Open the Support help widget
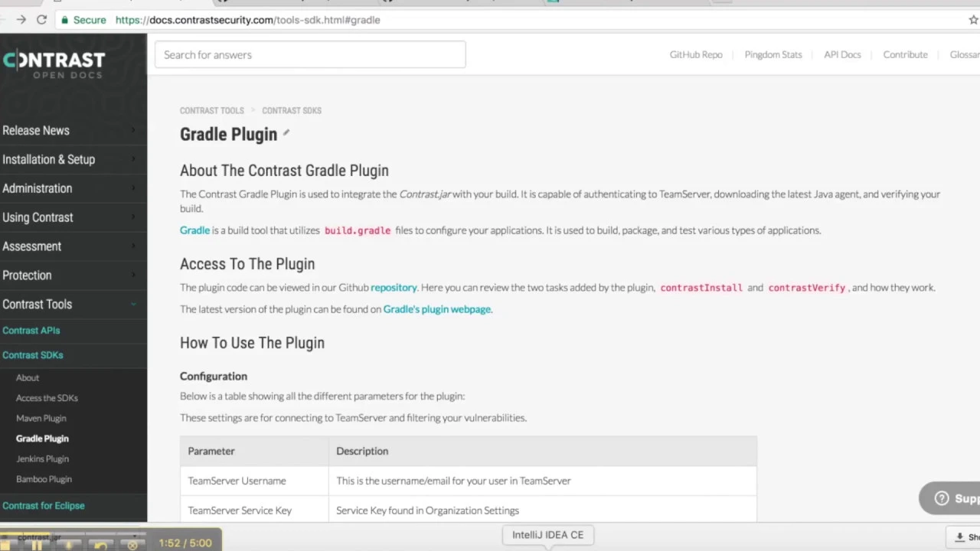This screenshot has height=551, width=980. tap(951, 498)
